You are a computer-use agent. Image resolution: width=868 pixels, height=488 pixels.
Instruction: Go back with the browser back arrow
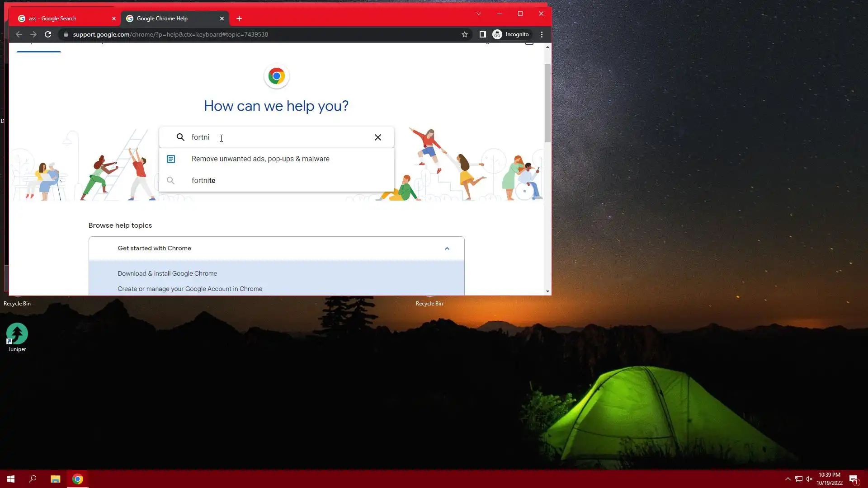click(x=19, y=34)
